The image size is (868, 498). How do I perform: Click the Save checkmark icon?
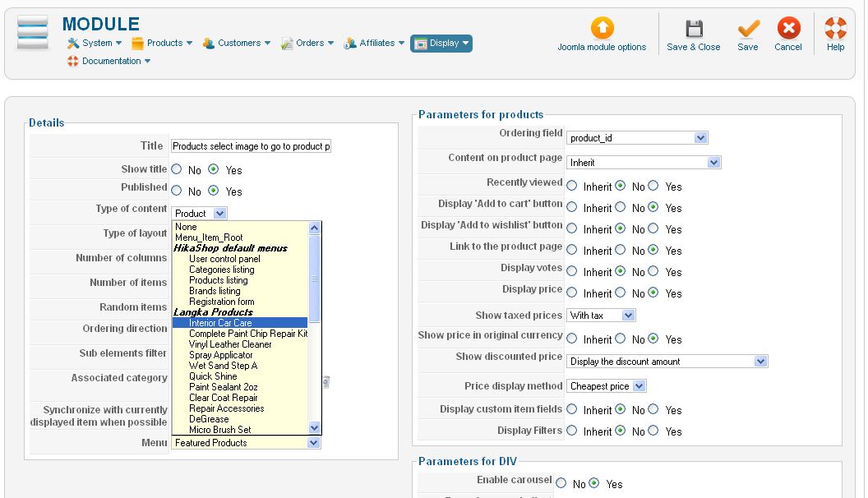(x=748, y=29)
